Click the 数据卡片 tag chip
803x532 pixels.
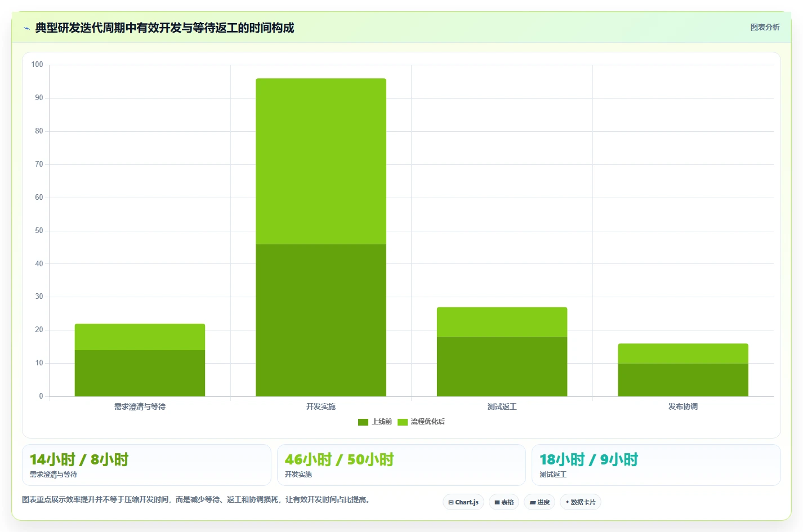[581, 502]
